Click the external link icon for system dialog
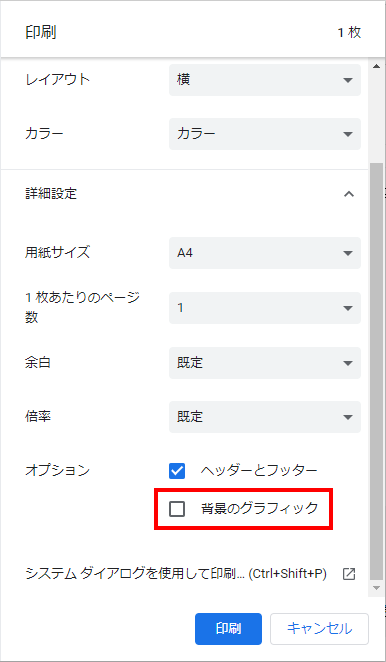Screen dimensions: 386x662 [349, 574]
